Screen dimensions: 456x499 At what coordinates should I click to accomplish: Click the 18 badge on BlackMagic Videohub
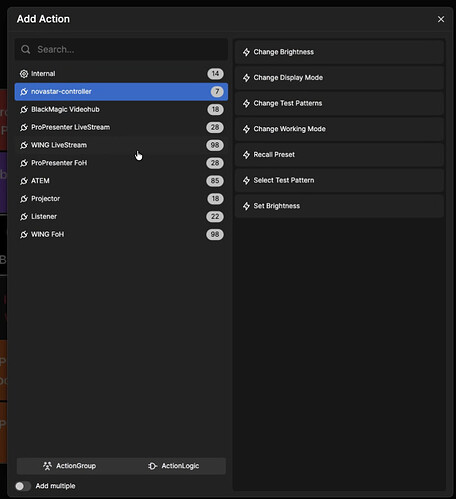tap(215, 110)
